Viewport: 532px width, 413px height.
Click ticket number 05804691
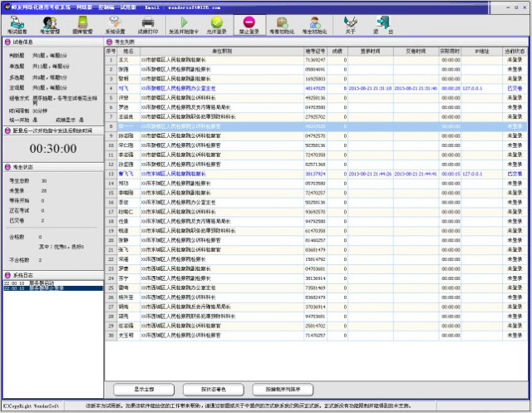315,70
